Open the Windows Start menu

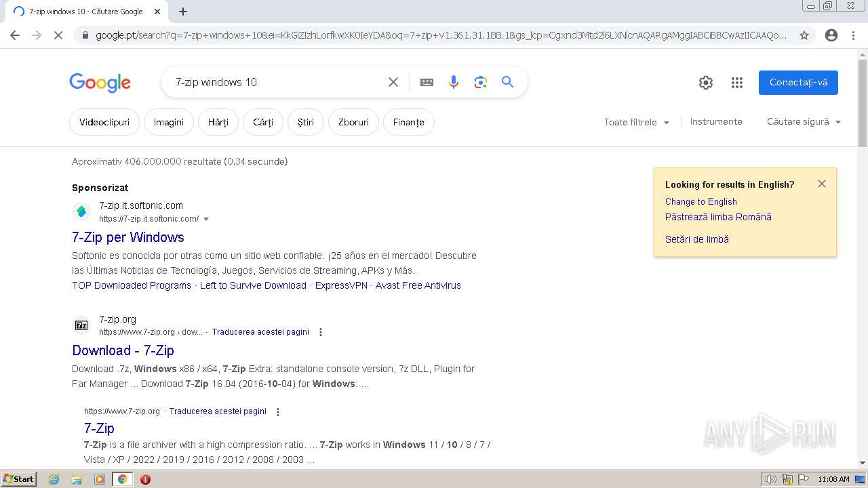pos(18,479)
